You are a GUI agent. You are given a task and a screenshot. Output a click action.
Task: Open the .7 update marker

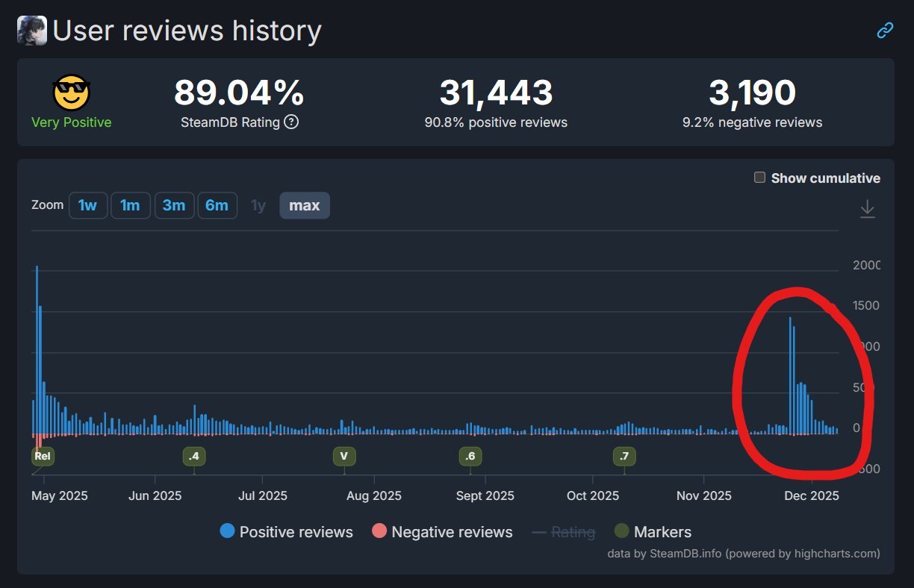(624, 456)
